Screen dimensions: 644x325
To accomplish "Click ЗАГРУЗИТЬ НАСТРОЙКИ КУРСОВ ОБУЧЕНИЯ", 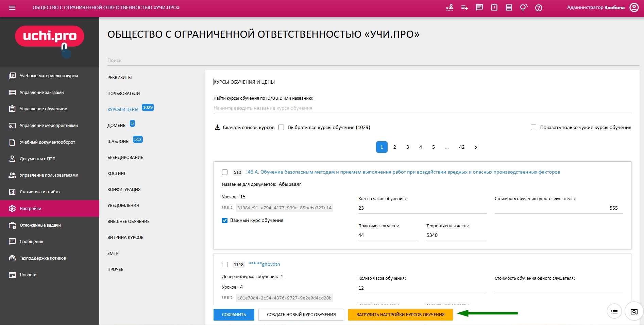I will [x=401, y=315].
